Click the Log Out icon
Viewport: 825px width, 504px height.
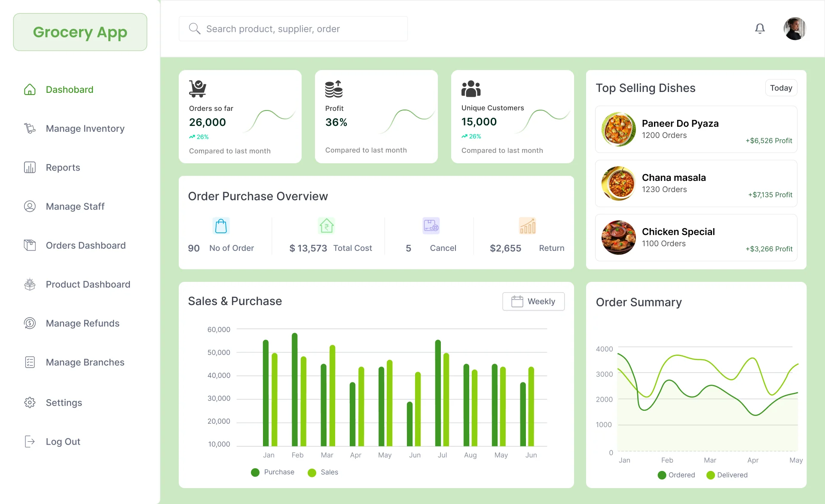pos(30,441)
